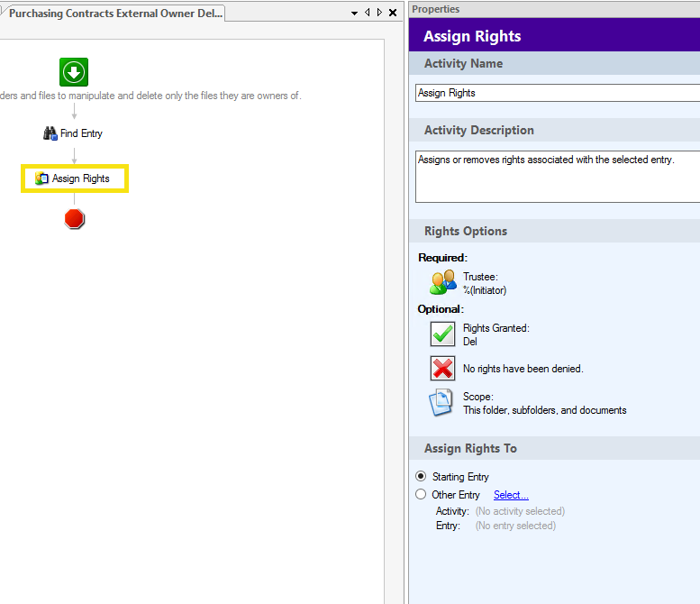The width and height of the screenshot is (700, 604).
Task: Click the Select... link
Action: point(511,495)
